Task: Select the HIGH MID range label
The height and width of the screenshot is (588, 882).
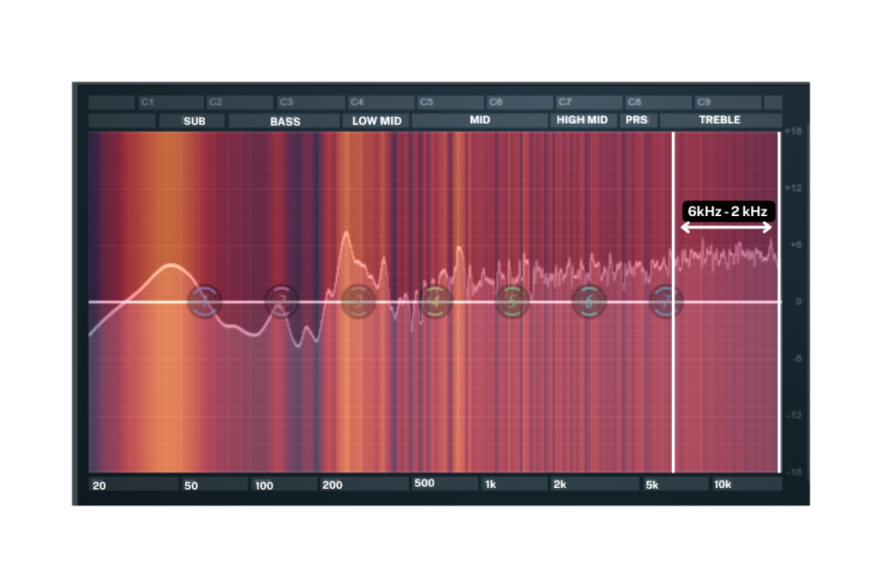Action: click(582, 121)
